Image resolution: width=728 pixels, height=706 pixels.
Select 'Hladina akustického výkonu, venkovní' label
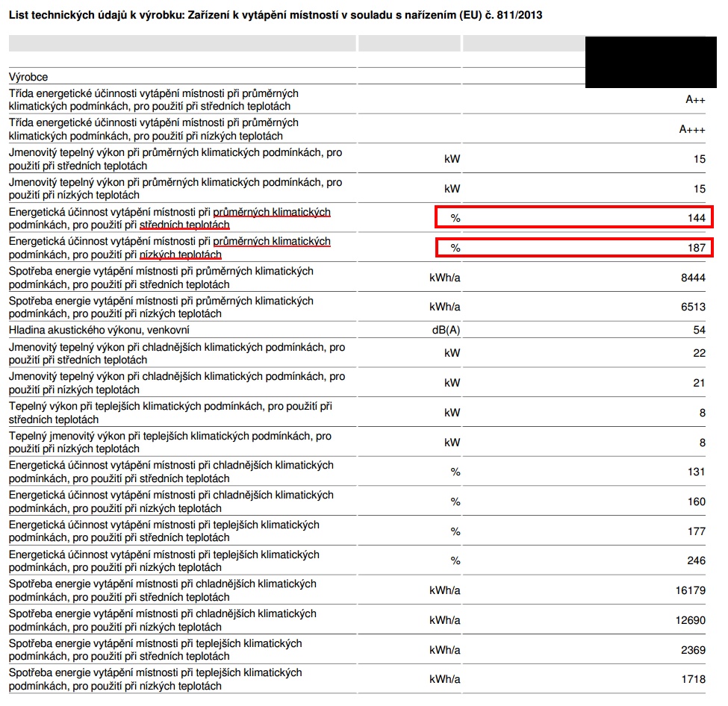click(99, 330)
